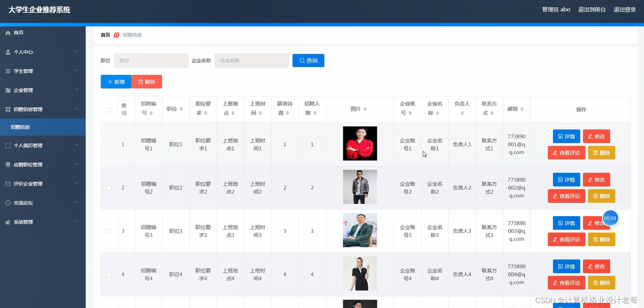Sort by 图片 column arrows
644x308 pixels.
365,109
